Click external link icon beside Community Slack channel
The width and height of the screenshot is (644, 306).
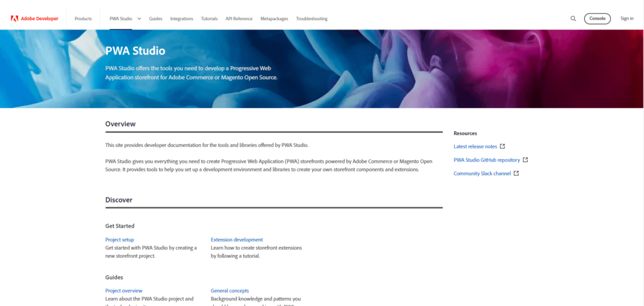click(x=516, y=173)
